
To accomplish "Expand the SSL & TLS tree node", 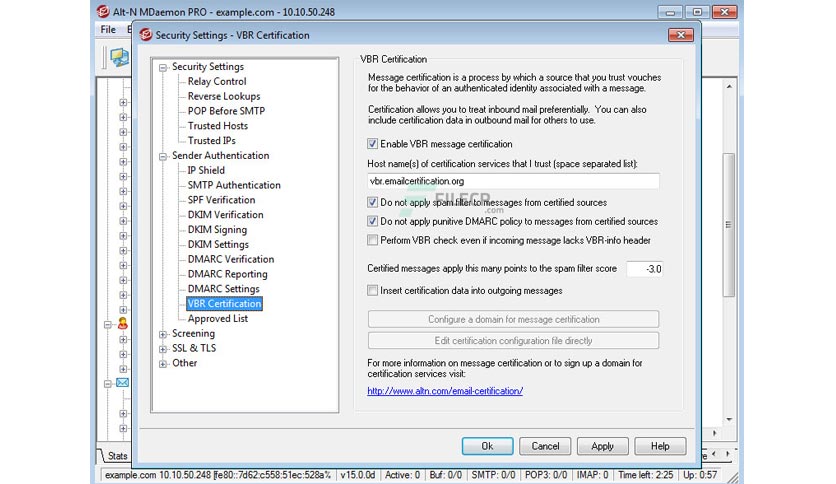I will pyautogui.click(x=163, y=350).
